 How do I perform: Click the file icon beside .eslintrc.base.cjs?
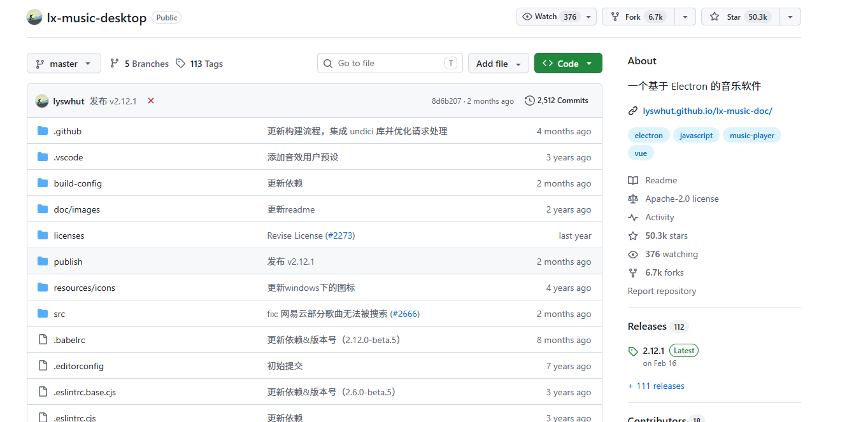pyautogui.click(x=43, y=391)
